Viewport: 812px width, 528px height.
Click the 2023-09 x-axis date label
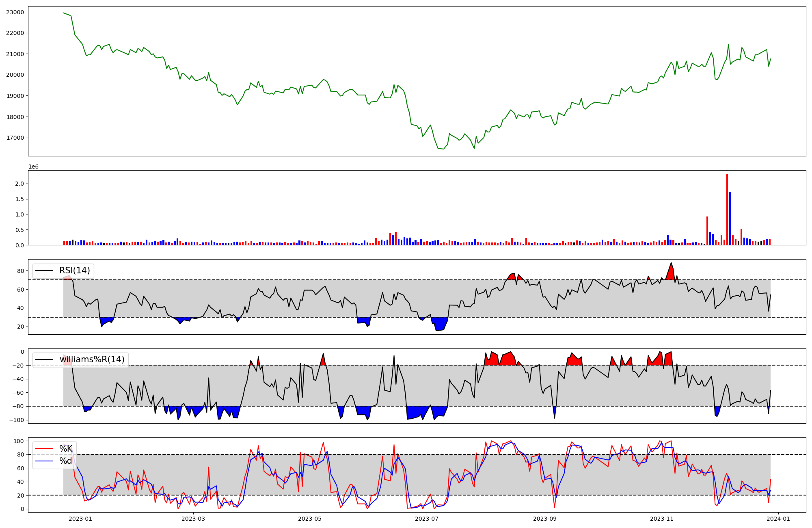pyautogui.click(x=544, y=519)
